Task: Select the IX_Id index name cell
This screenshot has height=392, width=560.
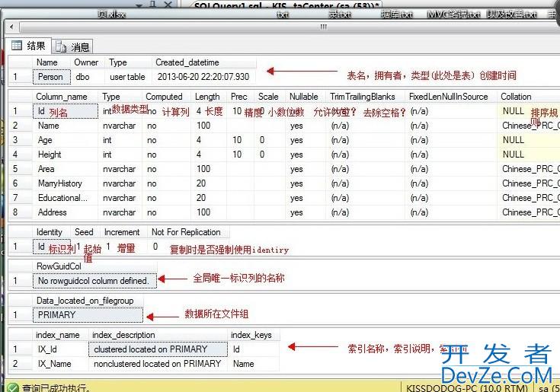Action: 61,349
